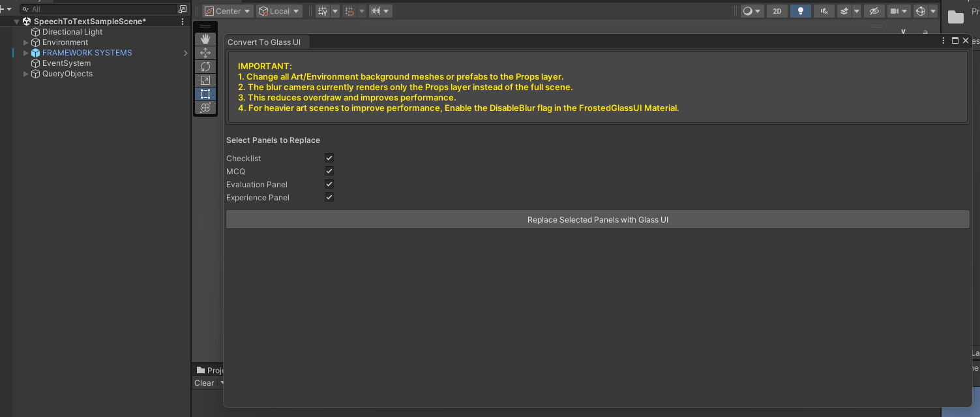
Task: Open the Center pivot dropdown
Action: point(228,11)
